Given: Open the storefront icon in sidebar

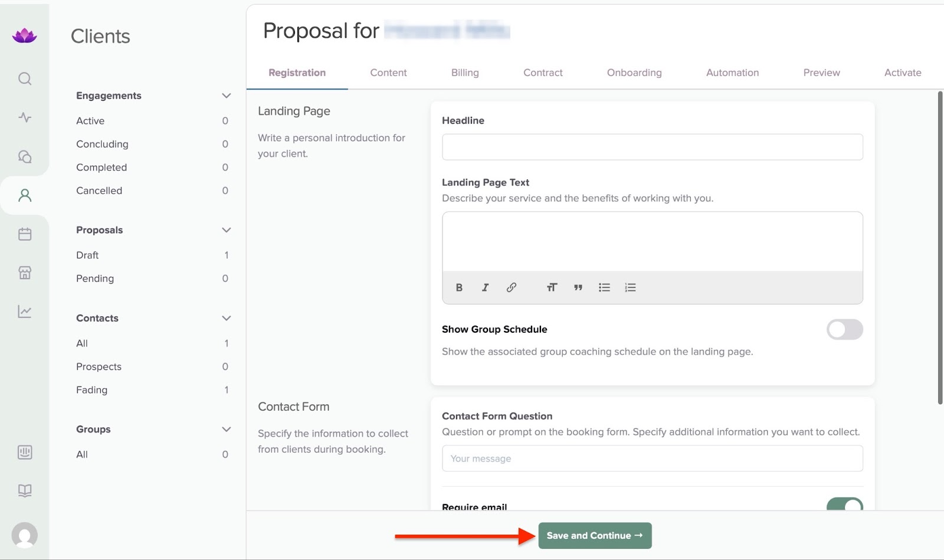Looking at the screenshot, I should click(x=25, y=273).
